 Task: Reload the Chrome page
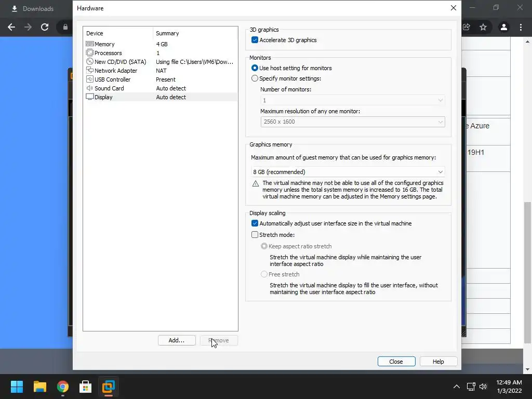pos(45,27)
